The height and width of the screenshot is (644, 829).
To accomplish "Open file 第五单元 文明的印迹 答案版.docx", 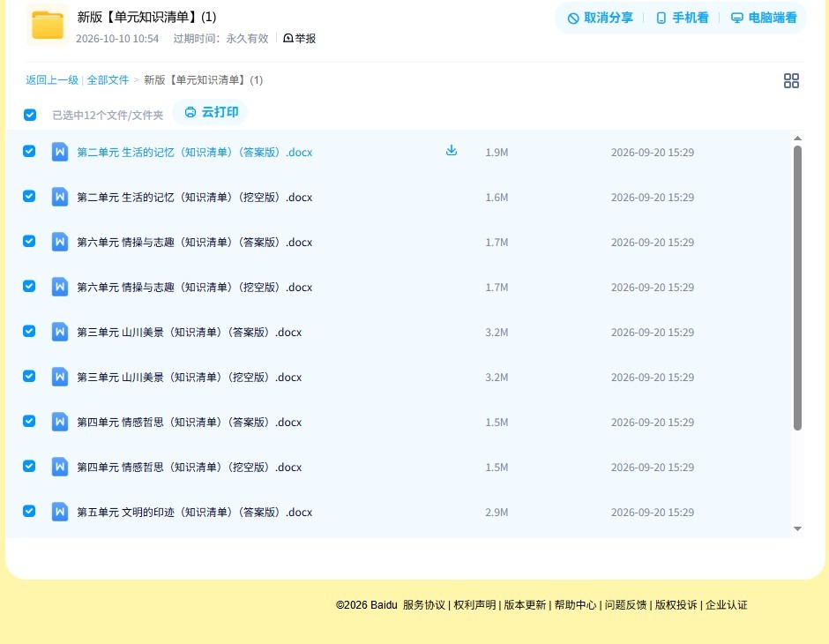I will (195, 512).
